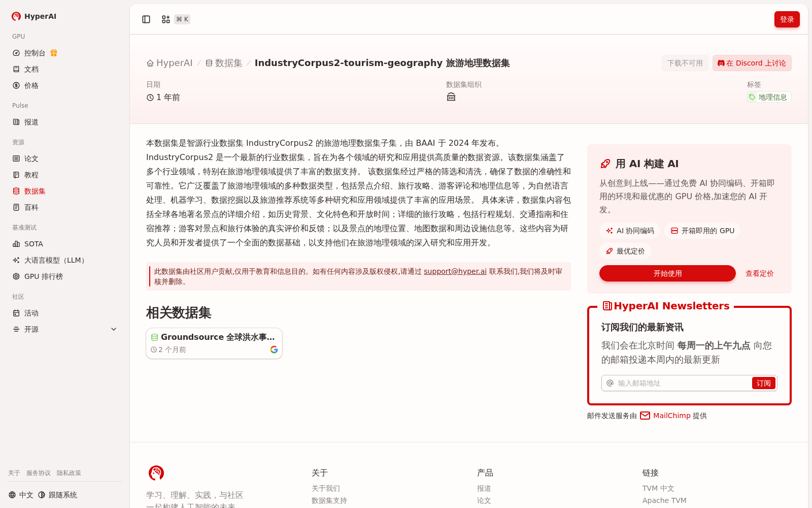
Task: Click the footer HyperAI logo
Action: [x=156, y=473]
